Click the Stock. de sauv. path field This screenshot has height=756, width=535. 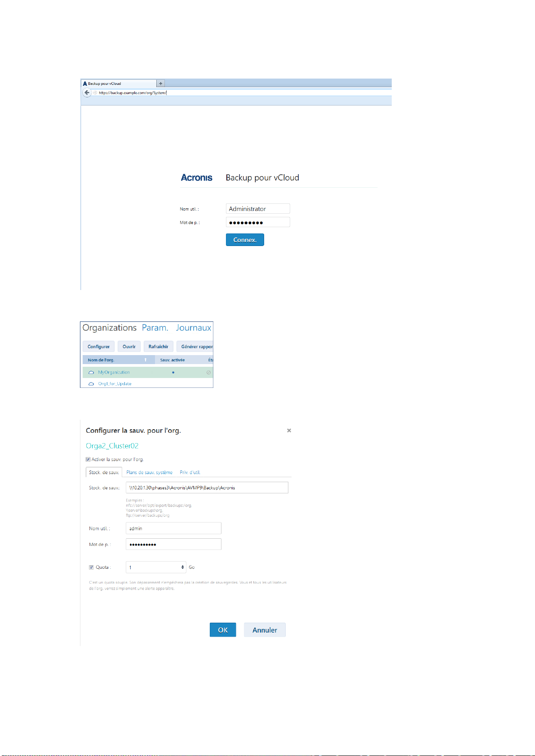click(x=207, y=488)
